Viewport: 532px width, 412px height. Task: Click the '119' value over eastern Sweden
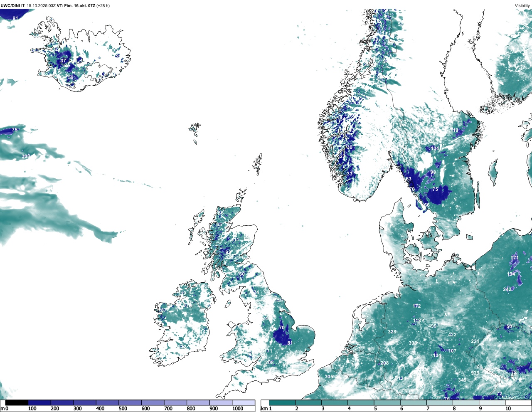455,130
